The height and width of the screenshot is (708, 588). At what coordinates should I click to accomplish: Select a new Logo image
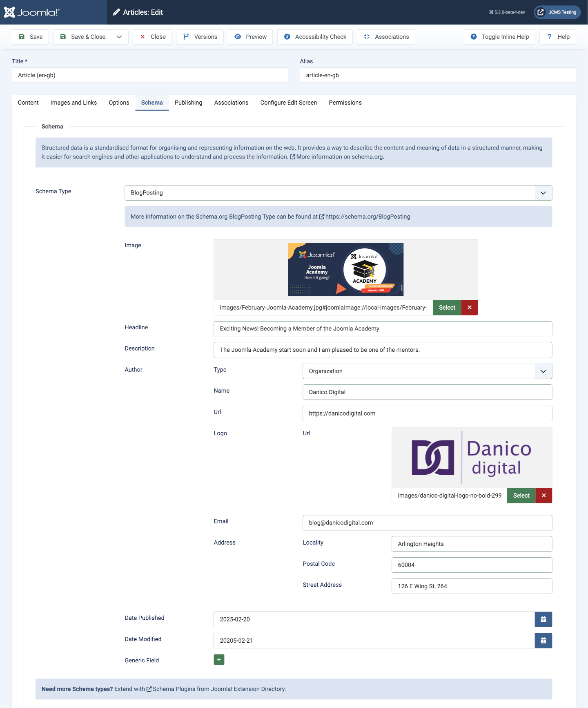tap(521, 496)
